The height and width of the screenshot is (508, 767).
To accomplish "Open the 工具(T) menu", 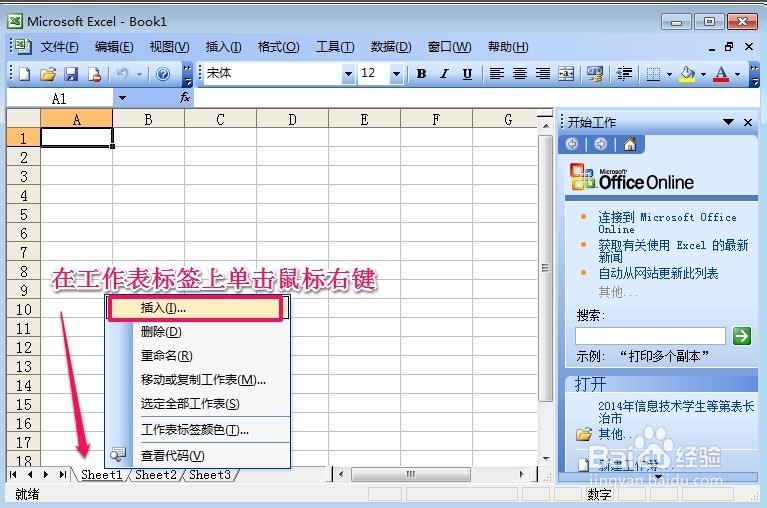I will [x=335, y=47].
